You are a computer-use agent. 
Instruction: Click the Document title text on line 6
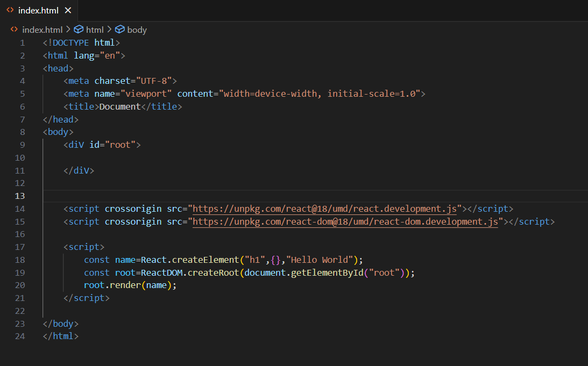pos(119,106)
